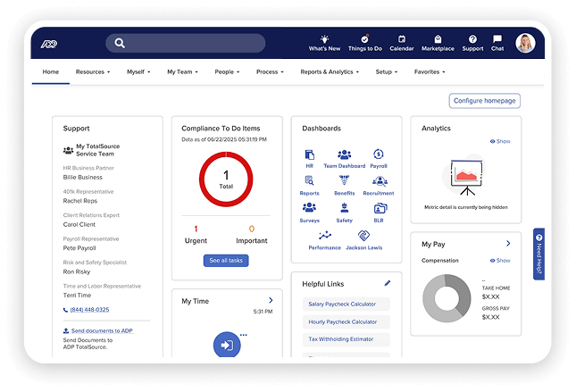The height and width of the screenshot is (392, 576).
Task: Open the HR dashboard icon
Action: point(310,154)
